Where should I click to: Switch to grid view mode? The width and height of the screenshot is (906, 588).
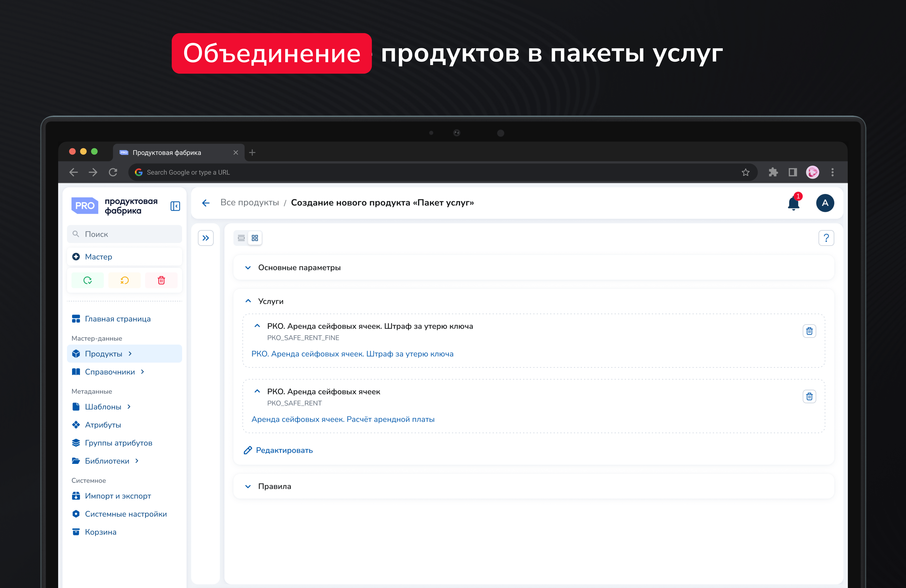(255, 238)
